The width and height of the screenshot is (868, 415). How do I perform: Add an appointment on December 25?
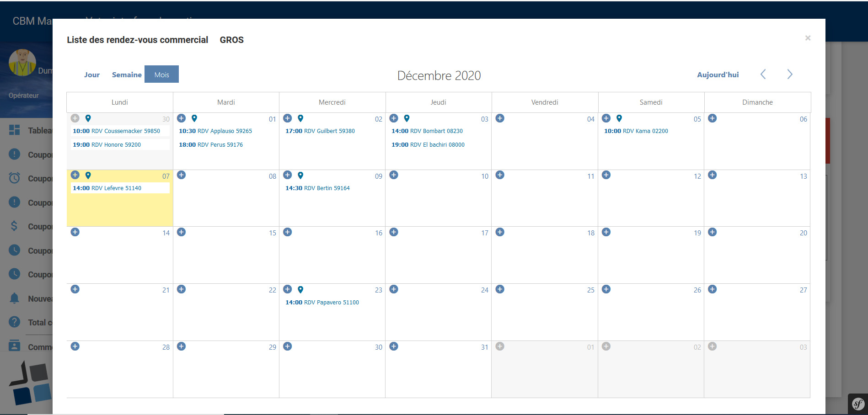pyautogui.click(x=500, y=289)
